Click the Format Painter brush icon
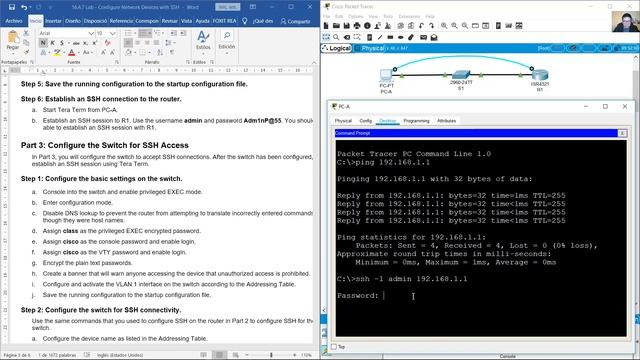640x360 pixels. pos(27,52)
